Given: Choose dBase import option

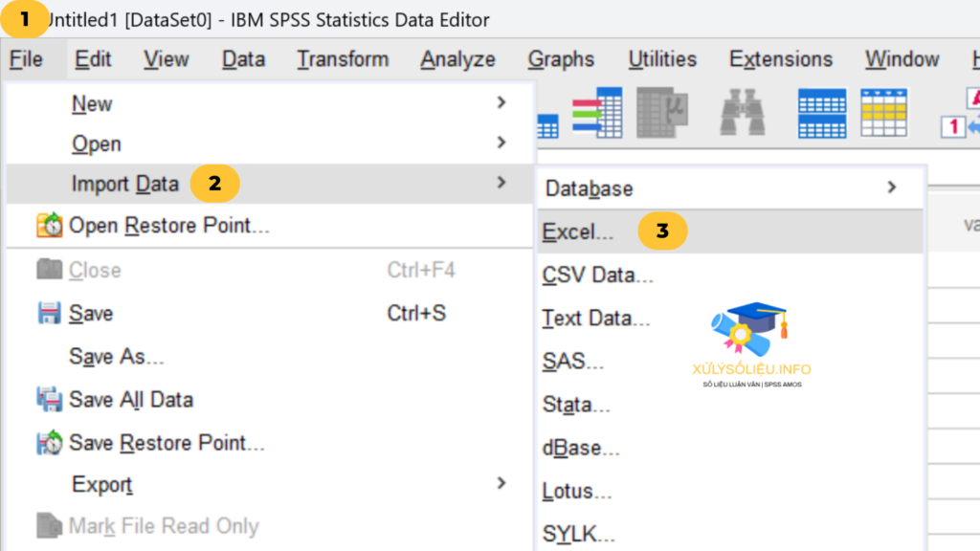Looking at the screenshot, I should 730,448.
